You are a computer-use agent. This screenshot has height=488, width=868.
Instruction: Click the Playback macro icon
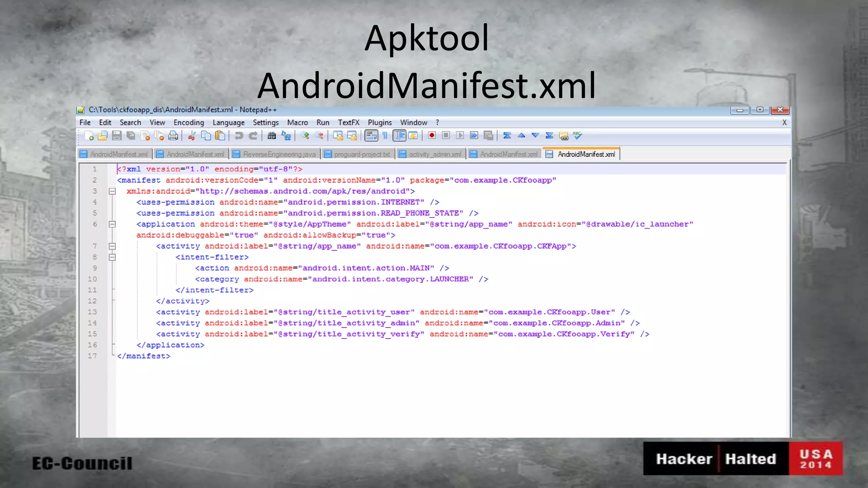coord(460,136)
